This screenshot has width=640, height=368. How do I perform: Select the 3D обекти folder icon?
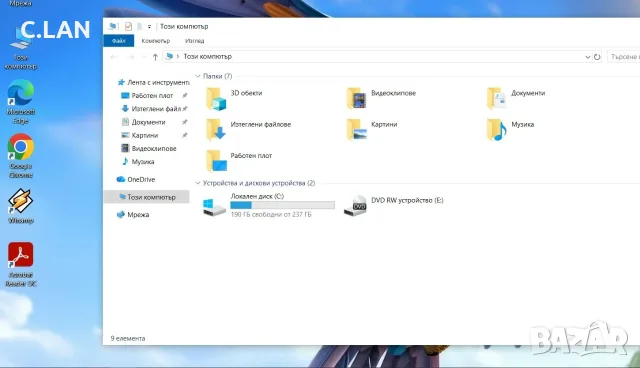(x=216, y=99)
